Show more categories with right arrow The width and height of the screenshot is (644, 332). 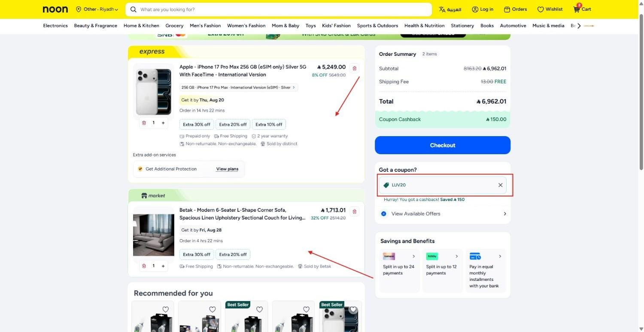click(x=579, y=26)
